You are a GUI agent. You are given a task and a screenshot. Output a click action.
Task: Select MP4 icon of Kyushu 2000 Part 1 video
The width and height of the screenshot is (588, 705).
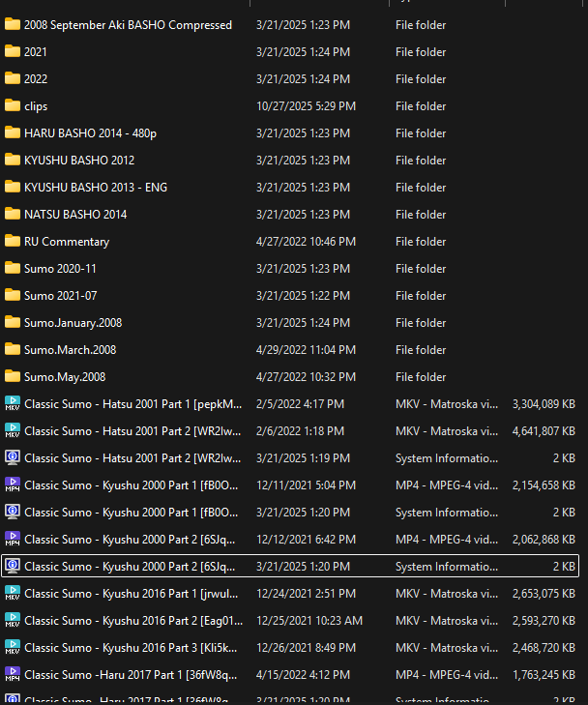click(x=13, y=485)
